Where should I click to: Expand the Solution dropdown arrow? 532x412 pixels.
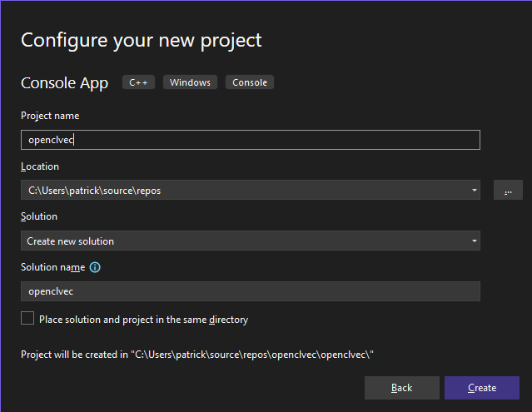tap(475, 241)
